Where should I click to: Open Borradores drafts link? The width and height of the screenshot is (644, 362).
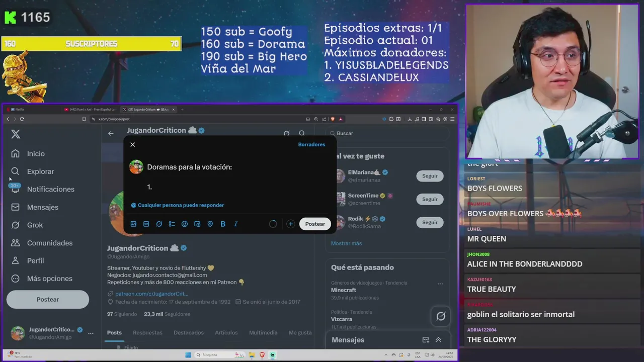(311, 144)
